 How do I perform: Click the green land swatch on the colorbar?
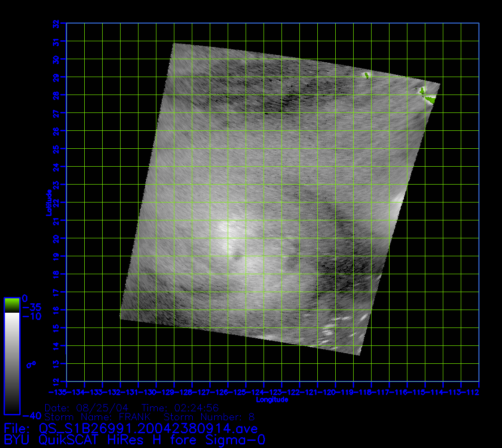[x=12, y=305]
